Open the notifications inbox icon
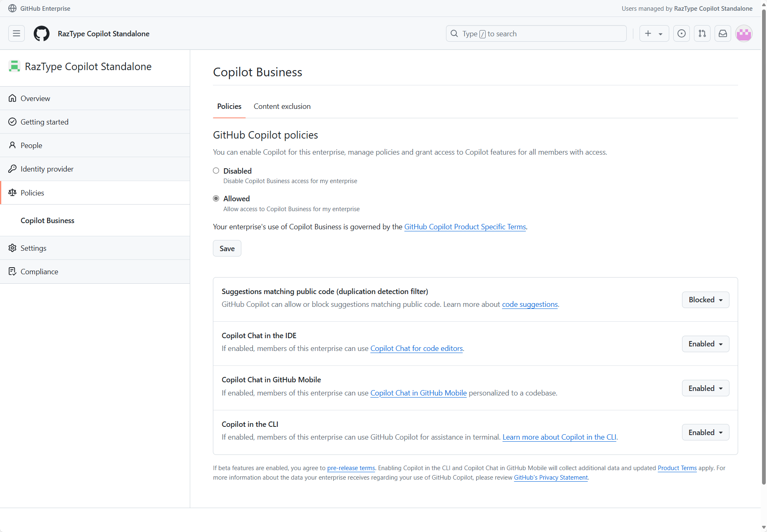Screen dimensions: 767x532 click(722, 33)
